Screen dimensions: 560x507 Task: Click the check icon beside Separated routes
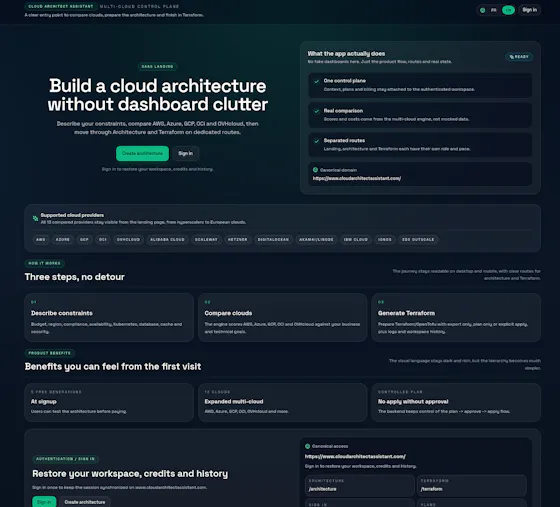point(316,141)
